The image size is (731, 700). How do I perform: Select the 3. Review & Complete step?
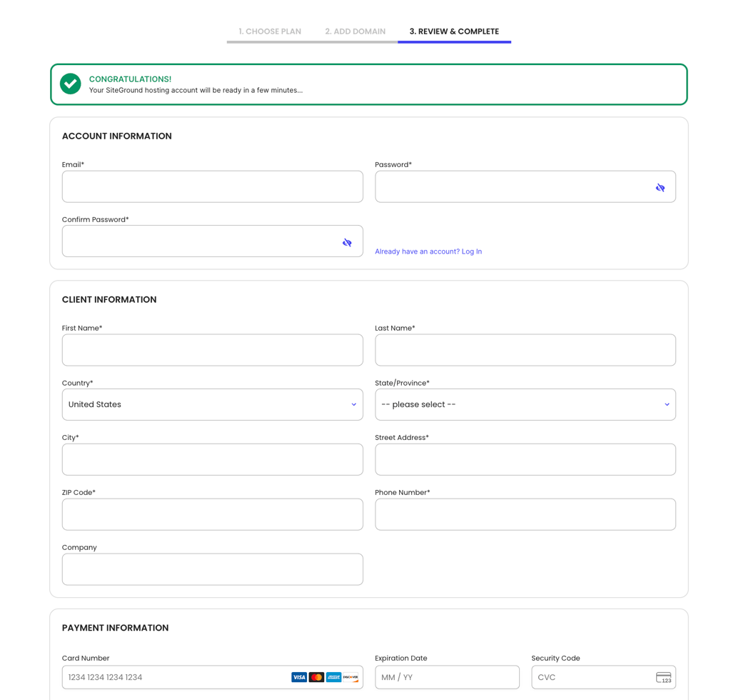pyautogui.click(x=454, y=31)
